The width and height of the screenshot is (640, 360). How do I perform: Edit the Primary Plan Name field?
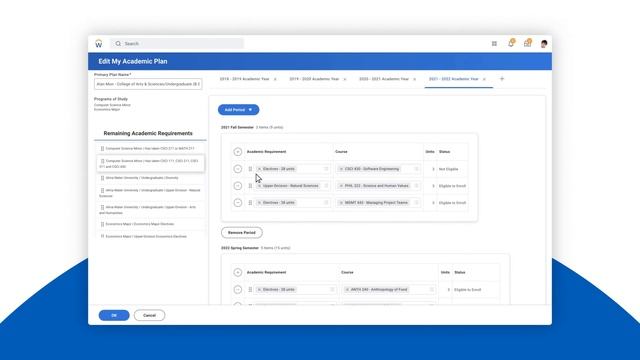click(148, 84)
